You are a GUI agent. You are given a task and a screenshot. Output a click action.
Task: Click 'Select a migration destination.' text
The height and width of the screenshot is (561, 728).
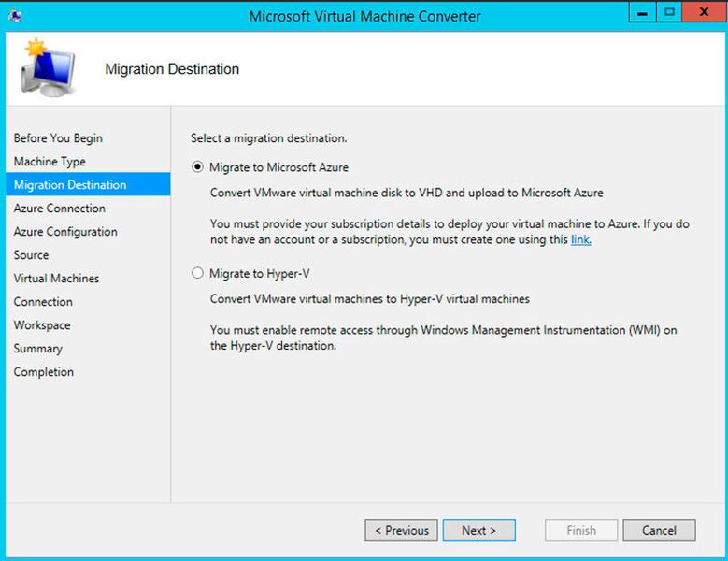(269, 138)
